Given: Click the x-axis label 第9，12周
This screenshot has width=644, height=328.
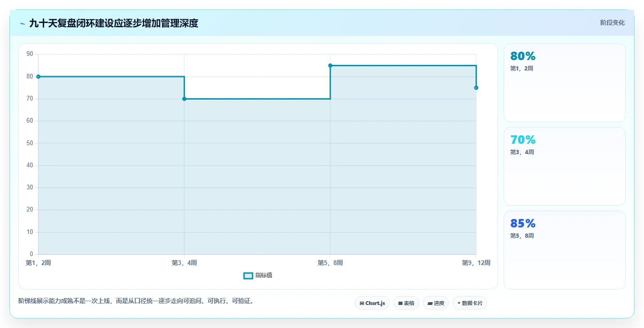Looking at the screenshot, I should (476, 263).
